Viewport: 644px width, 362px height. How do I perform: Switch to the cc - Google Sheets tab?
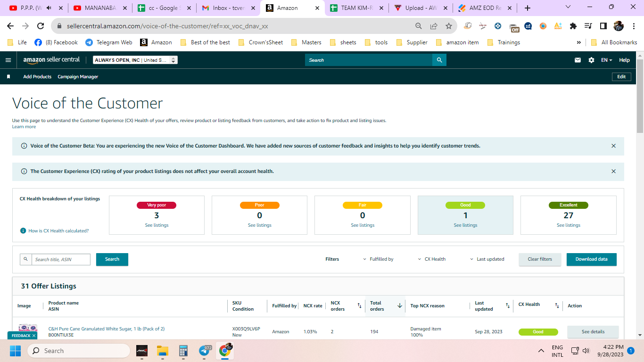pyautogui.click(x=163, y=8)
